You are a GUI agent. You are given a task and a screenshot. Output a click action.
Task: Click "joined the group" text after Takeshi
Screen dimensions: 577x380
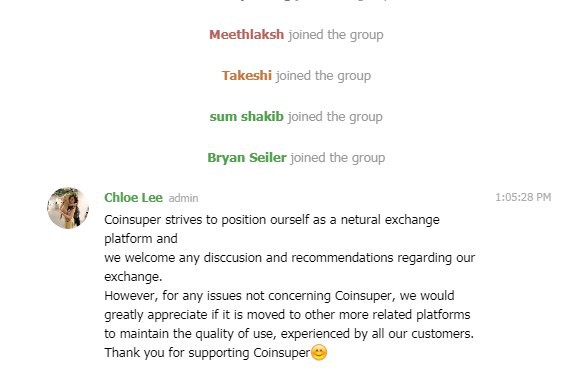tap(323, 76)
